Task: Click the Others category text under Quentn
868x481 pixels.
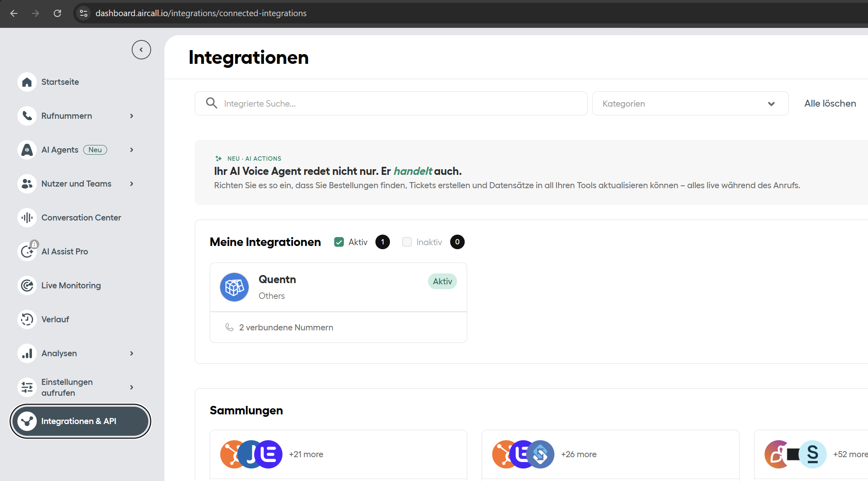Action: (272, 296)
